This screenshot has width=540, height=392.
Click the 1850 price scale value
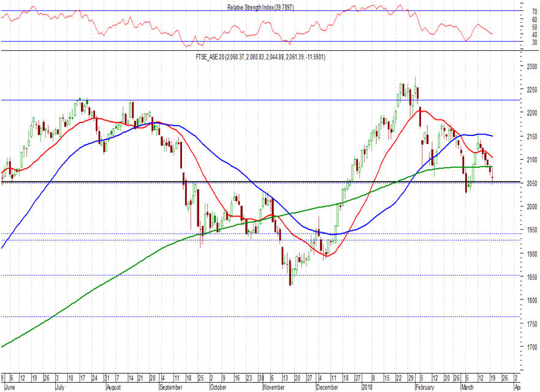point(532,277)
